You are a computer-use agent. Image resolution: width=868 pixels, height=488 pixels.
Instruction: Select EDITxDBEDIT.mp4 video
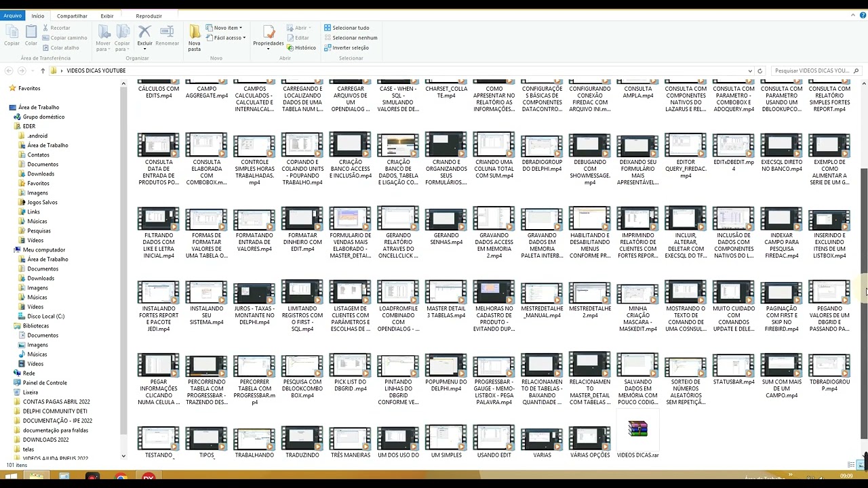733,152
